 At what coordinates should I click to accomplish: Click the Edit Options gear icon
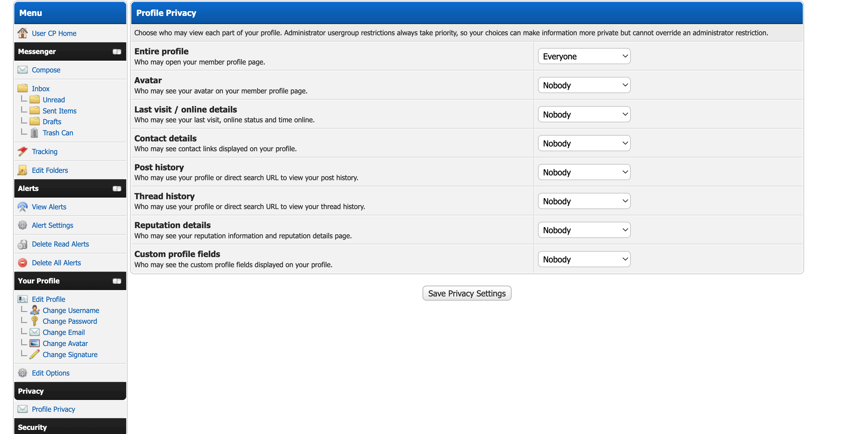point(23,373)
